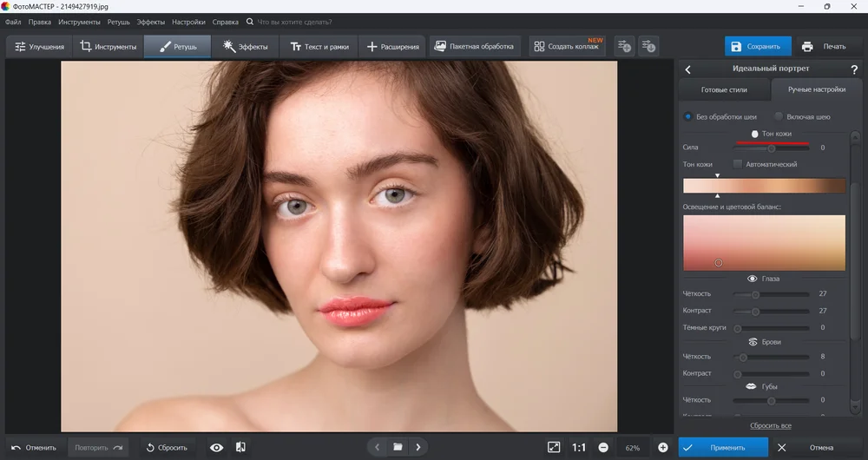This screenshot has width=868, height=460.
Task: Click the zoom out minus icon
Action: coord(603,447)
